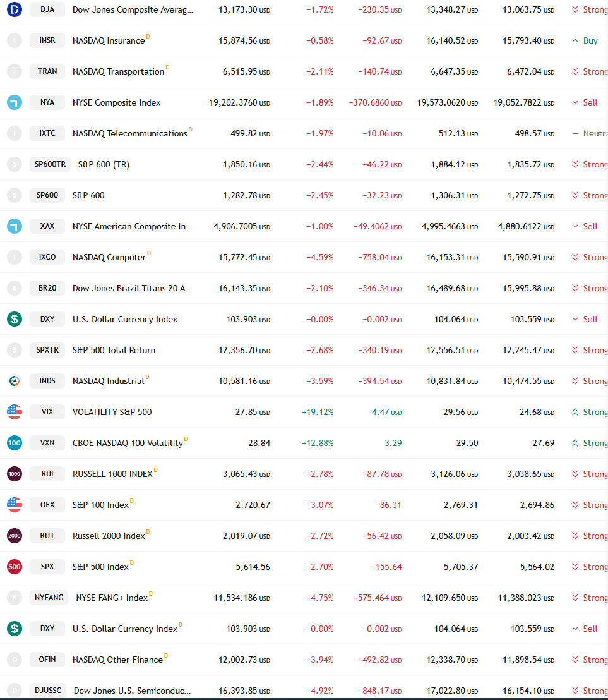Viewport: 608px width, 700px height.
Task: Click the grey placeholder icon beside IXTC
Action: (x=15, y=133)
